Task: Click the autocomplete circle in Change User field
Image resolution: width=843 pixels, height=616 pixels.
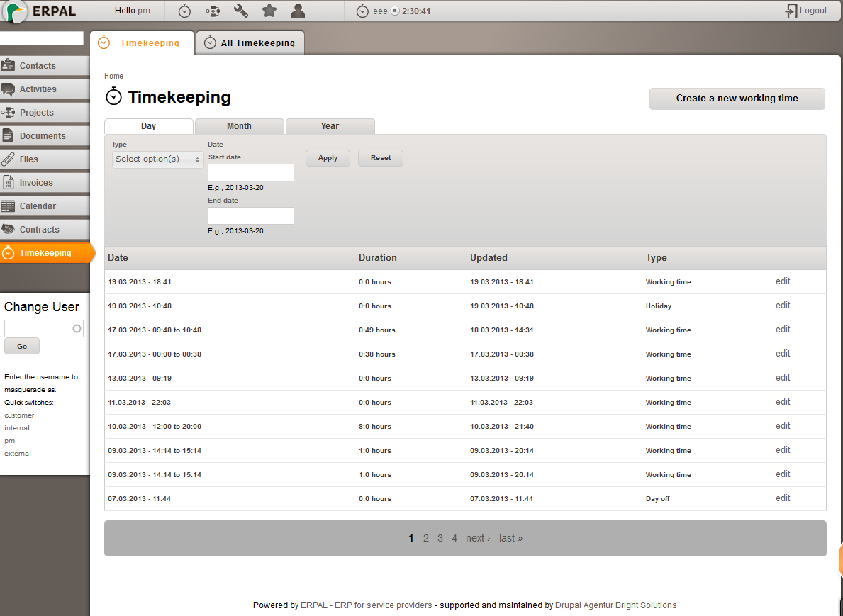Action: pos(77,328)
